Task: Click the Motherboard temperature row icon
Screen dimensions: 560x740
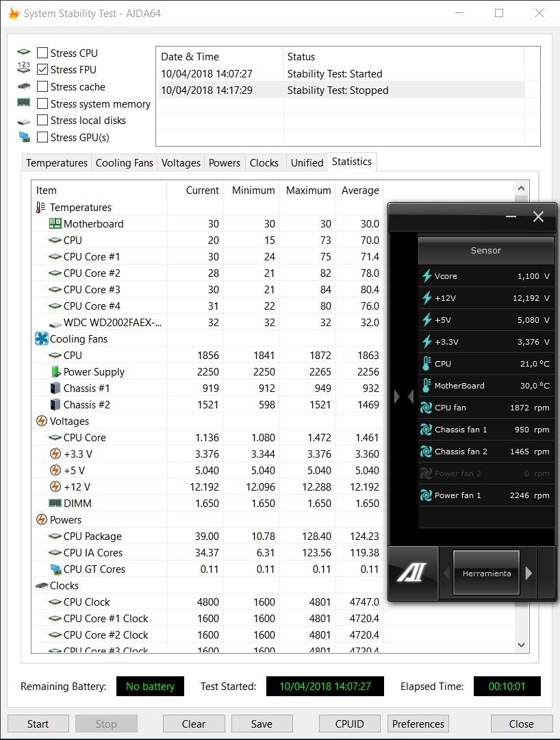Action: click(55, 224)
